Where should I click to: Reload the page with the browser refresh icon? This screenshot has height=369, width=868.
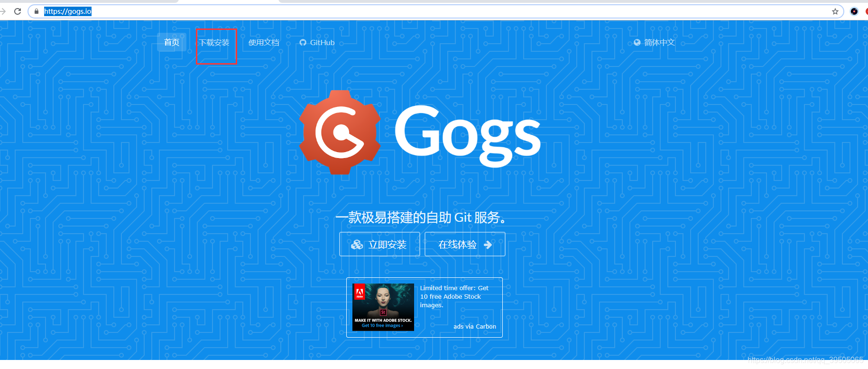coord(18,11)
